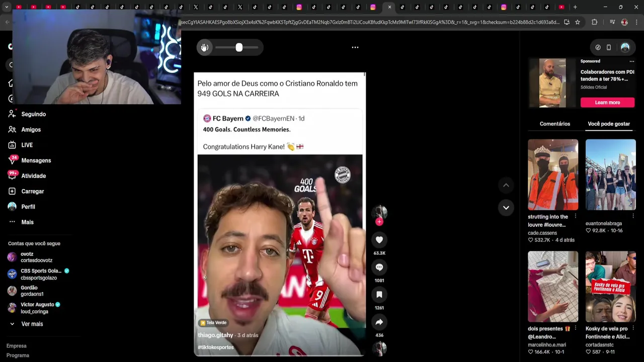Open the Sólides Oficial ad thumbnail
Image resolution: width=644 pixels, height=362 pixels.
(552, 83)
